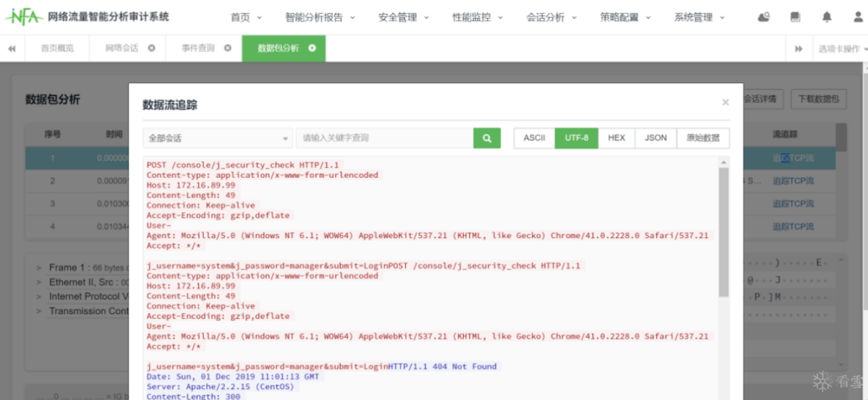868x400 pixels.
Task: Select UTF-8 display format
Action: [576, 138]
